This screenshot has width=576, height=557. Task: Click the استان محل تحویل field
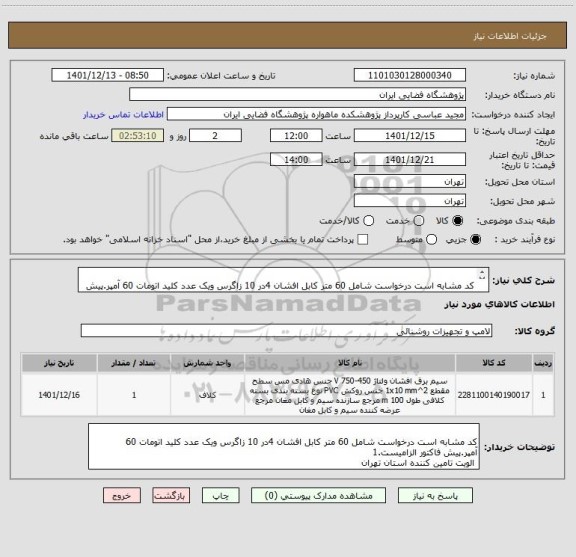pos(410,182)
